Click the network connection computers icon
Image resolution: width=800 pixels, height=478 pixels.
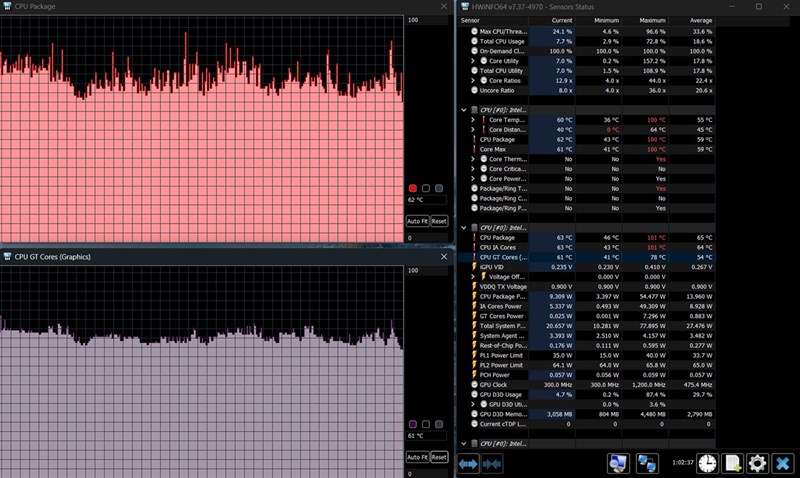pyautogui.click(x=647, y=463)
